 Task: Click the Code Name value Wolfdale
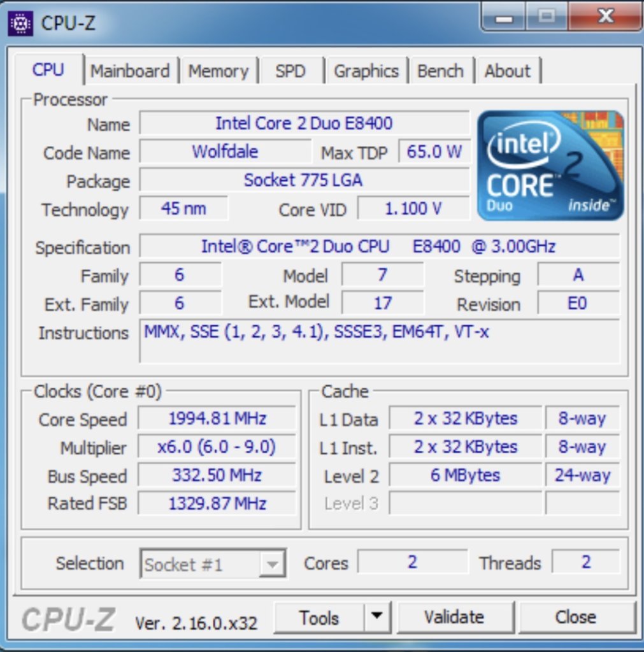225,152
